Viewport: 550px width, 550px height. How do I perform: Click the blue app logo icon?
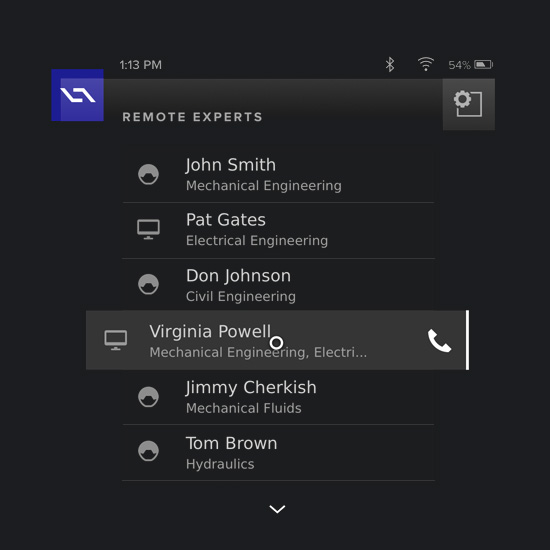(x=78, y=95)
